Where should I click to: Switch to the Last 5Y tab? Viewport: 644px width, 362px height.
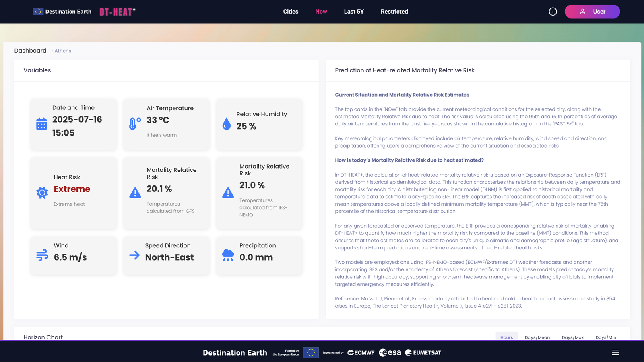(354, 12)
